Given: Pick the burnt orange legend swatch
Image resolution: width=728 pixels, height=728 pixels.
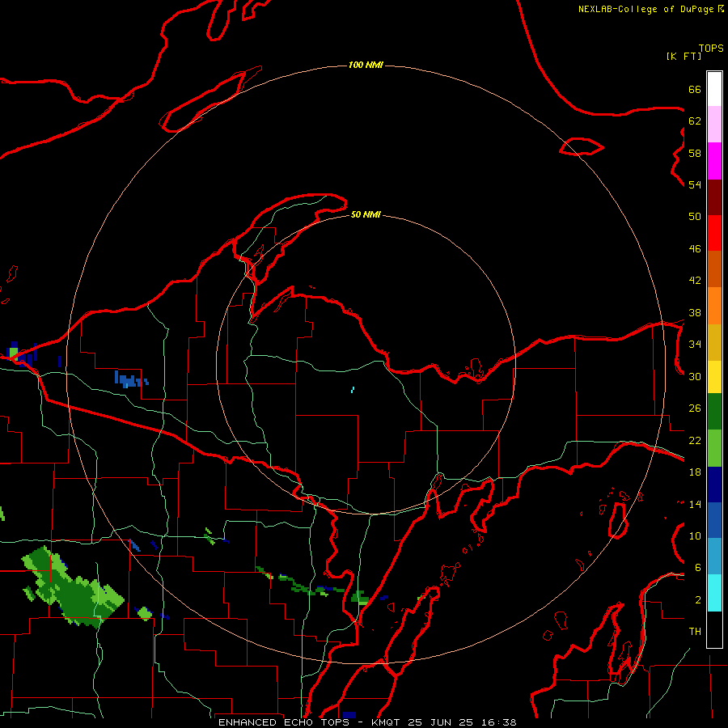Looking at the screenshot, I should click(x=714, y=269).
